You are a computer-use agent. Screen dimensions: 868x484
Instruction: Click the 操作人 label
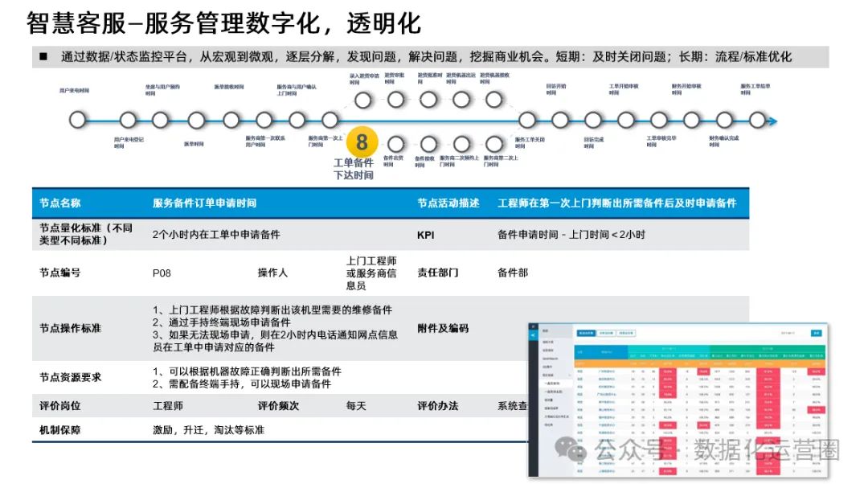273,273
